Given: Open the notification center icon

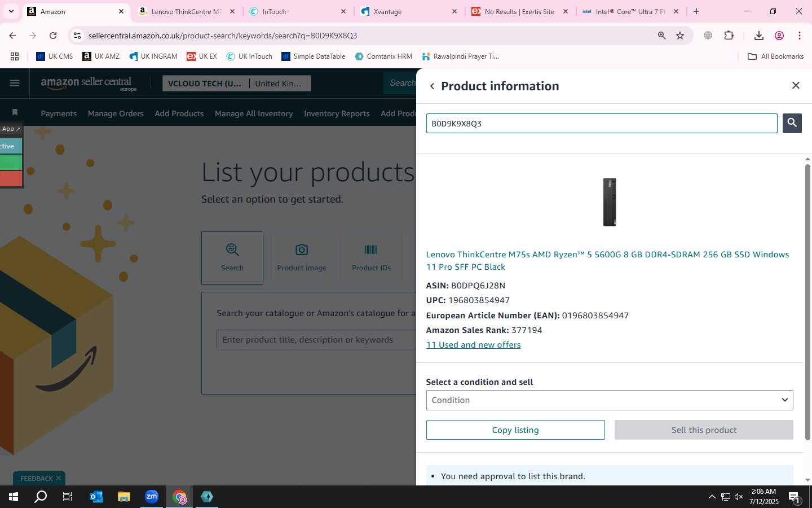Looking at the screenshot, I should (x=795, y=497).
